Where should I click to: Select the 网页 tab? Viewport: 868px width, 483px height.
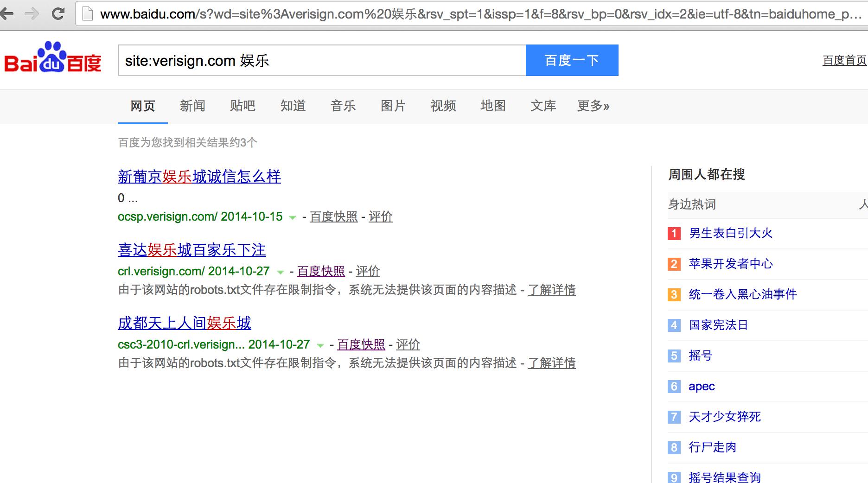pos(142,106)
